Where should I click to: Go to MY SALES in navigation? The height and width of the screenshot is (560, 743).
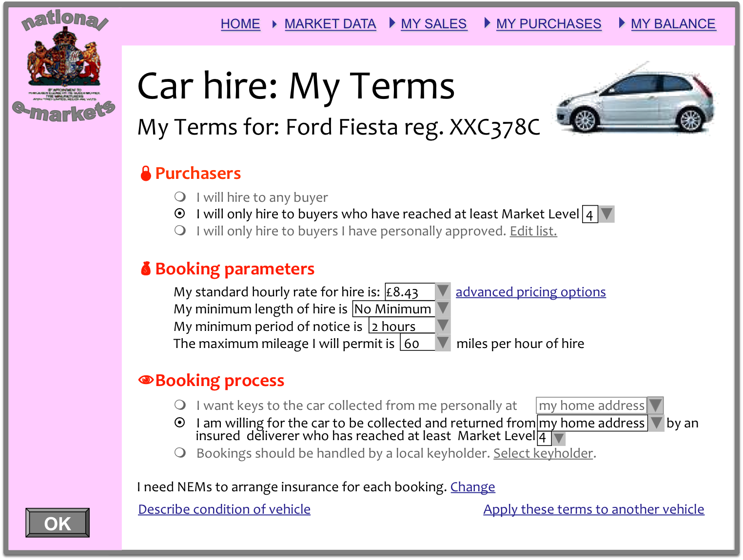pos(433,24)
